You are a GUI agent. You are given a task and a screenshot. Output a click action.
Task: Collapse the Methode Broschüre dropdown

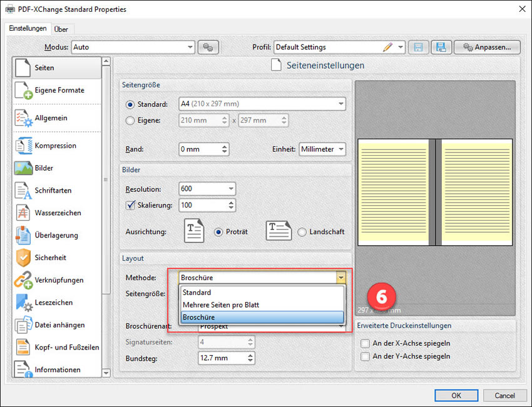pyautogui.click(x=341, y=278)
